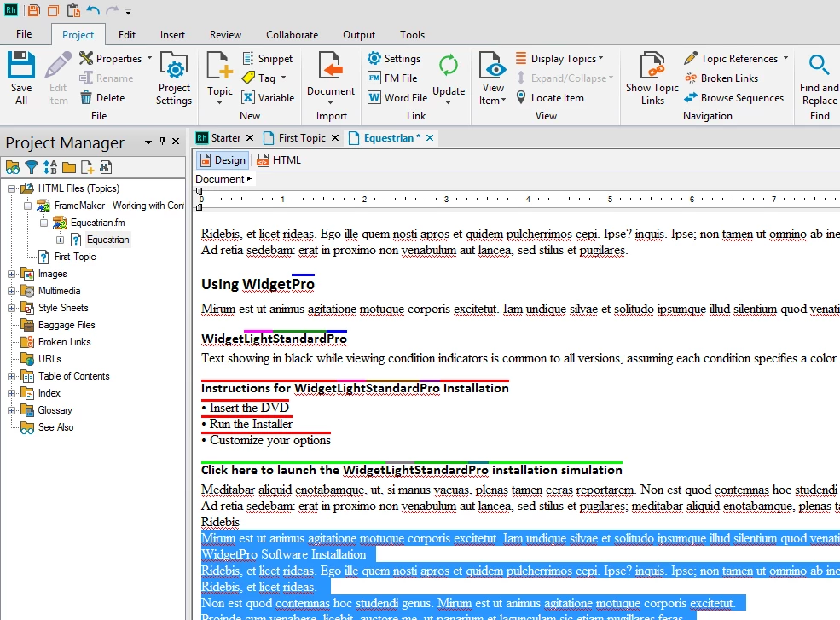Link an FM File

coord(392,78)
